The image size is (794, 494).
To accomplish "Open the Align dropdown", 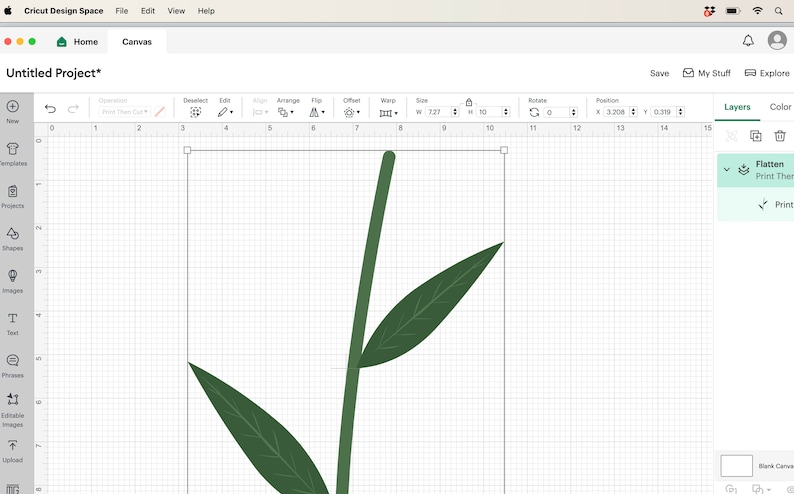I will click(260, 112).
